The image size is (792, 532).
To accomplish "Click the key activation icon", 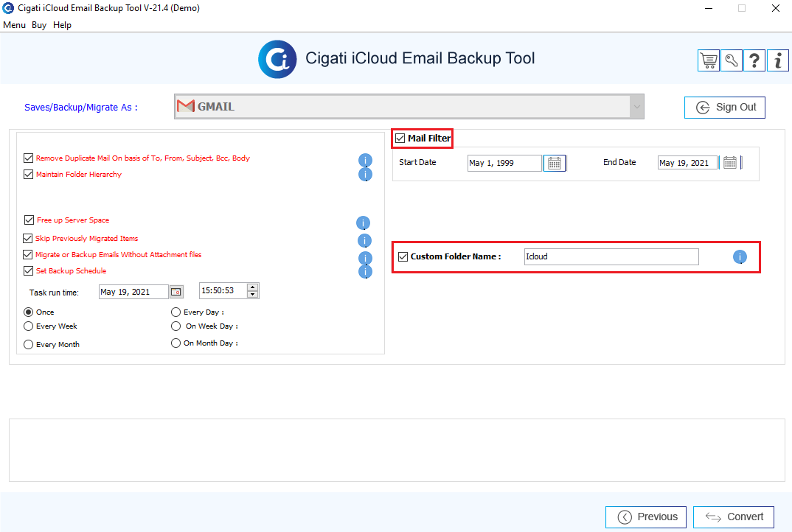I will pyautogui.click(x=732, y=60).
